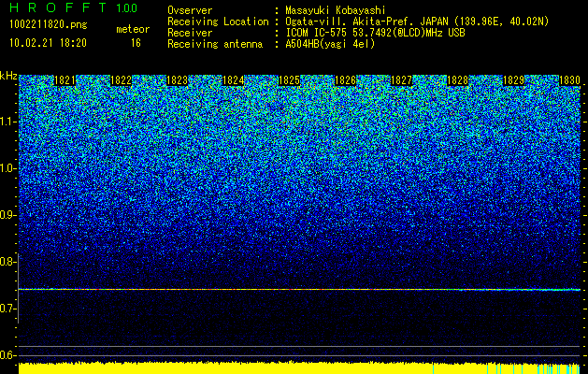Click the 0.7 kHz axis label
The height and width of the screenshot is (374, 588).
point(8,309)
